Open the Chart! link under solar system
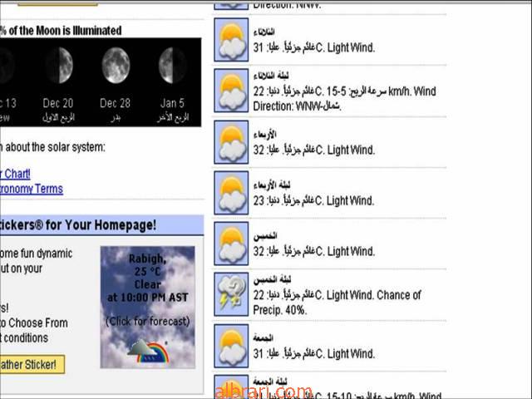The height and width of the screenshot is (399, 532). point(15,174)
